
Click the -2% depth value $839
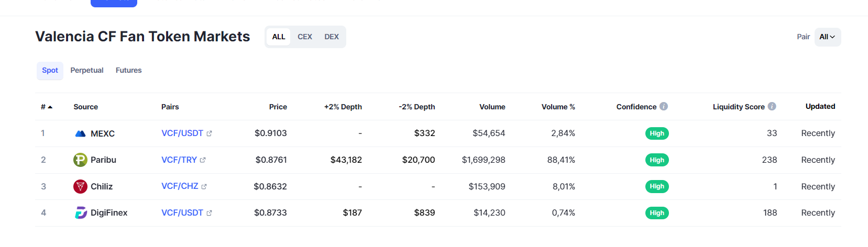(425, 213)
